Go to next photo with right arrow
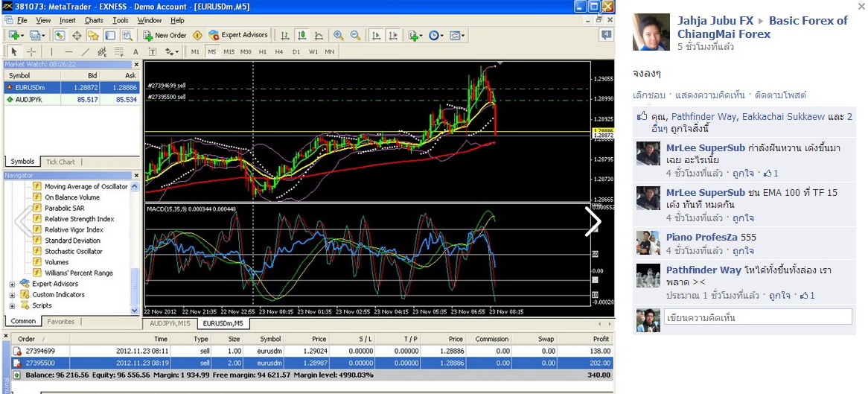This screenshot has height=394, width=868. [x=593, y=222]
